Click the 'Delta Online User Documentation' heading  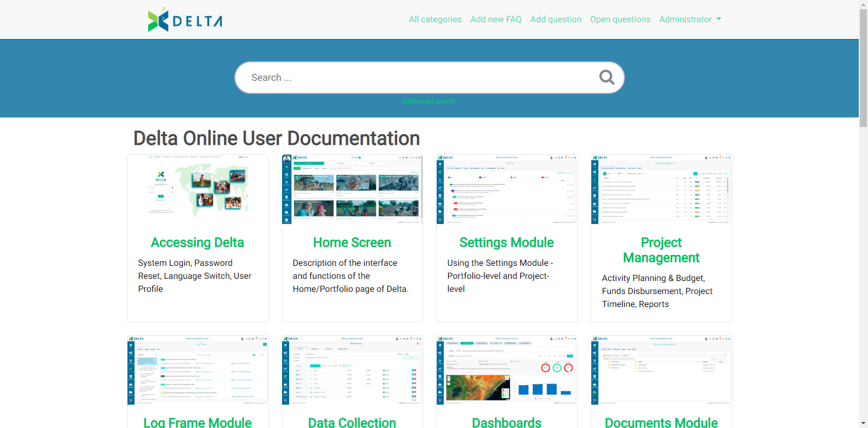click(x=277, y=138)
